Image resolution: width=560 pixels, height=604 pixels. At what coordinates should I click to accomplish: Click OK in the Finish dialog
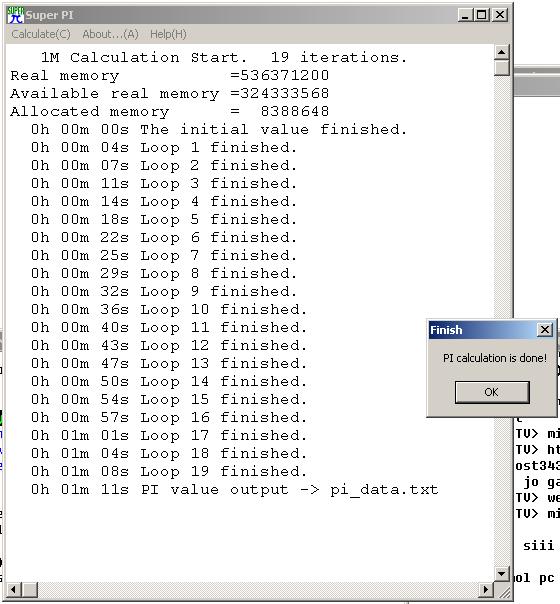point(492,392)
